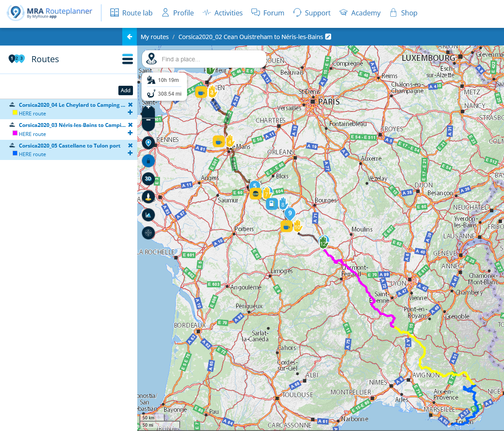504x431 pixels.
Task: Click the back arrow beside My routes
Action: tap(130, 37)
